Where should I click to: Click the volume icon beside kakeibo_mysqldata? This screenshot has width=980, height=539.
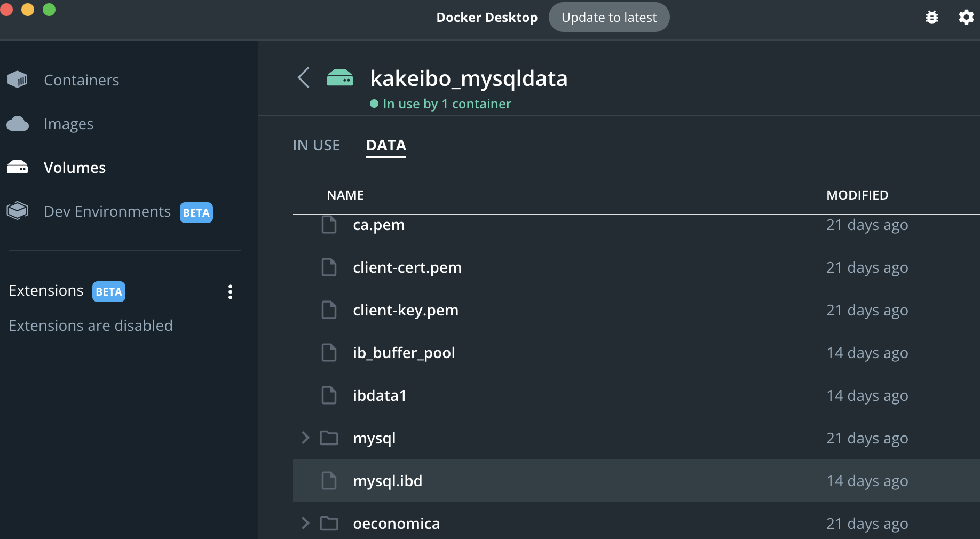coord(340,77)
